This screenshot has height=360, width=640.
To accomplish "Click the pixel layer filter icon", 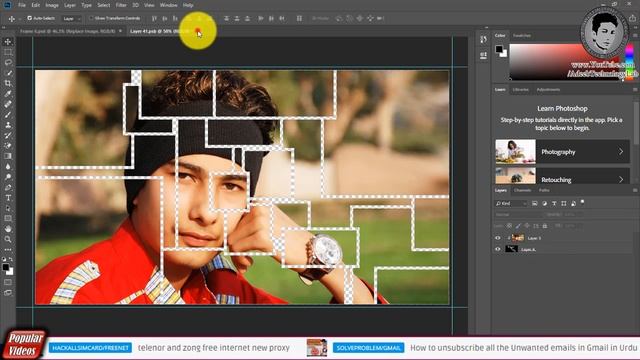I will pos(535,203).
